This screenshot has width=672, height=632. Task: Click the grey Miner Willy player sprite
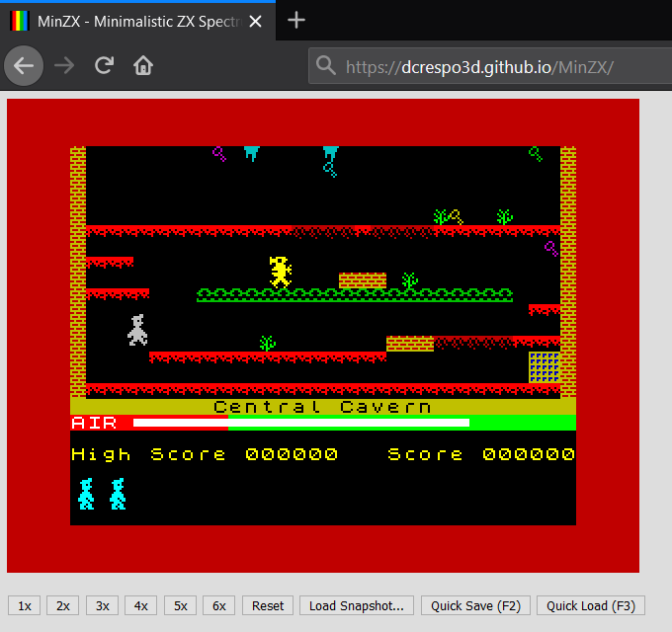(137, 330)
